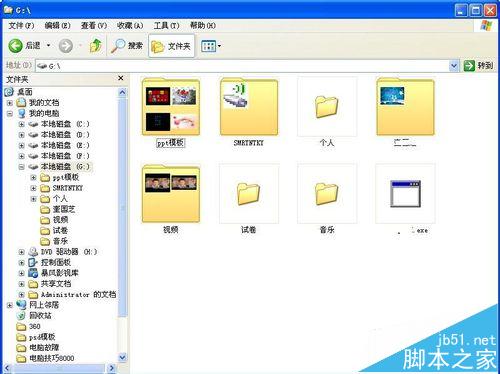Screen dimensions: 500x374
Task: Open the 帮助 (H) menu
Action: [x=203, y=25]
